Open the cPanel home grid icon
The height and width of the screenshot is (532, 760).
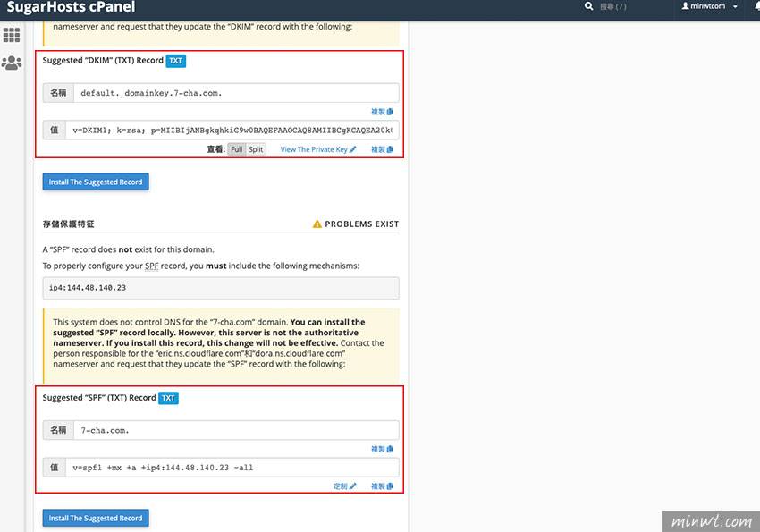(12, 35)
